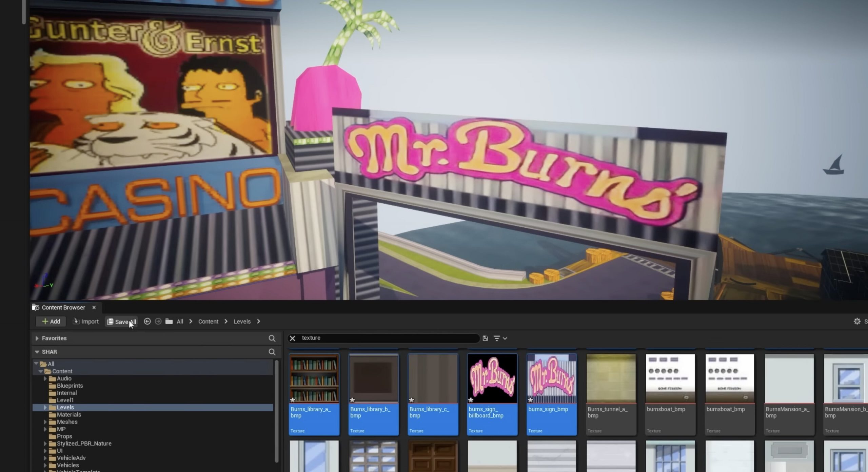The image size is (868, 472).
Task: Select the Content Browser tab
Action: [63, 307]
